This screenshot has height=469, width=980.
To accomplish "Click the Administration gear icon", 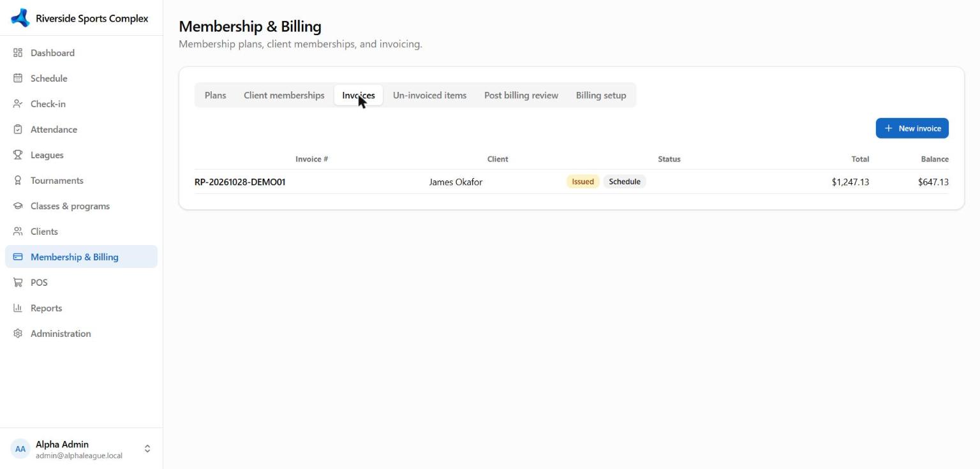I will pyautogui.click(x=18, y=334).
